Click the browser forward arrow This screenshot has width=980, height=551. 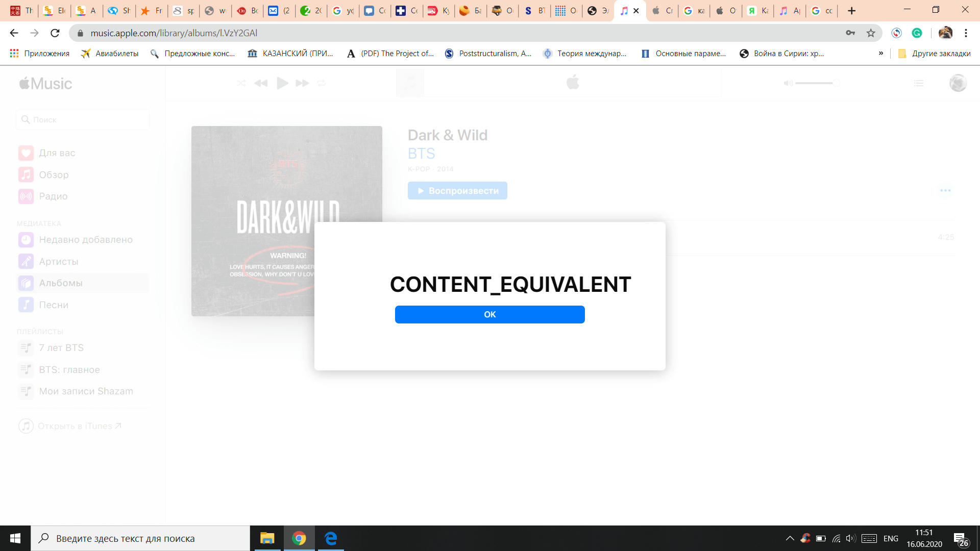pyautogui.click(x=34, y=33)
